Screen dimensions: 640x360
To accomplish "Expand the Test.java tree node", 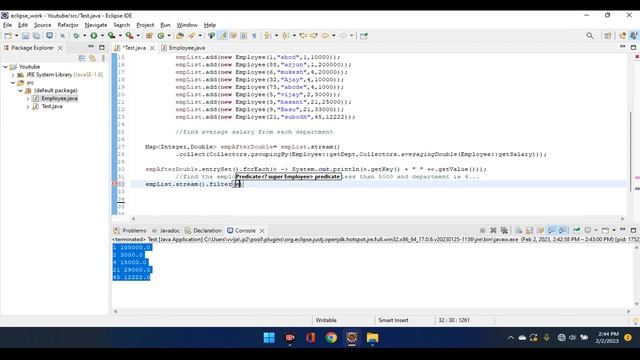I will [28, 106].
